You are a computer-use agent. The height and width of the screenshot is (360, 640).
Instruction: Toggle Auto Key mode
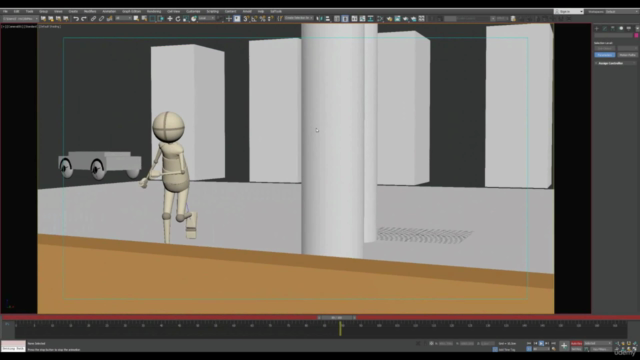pos(576,344)
